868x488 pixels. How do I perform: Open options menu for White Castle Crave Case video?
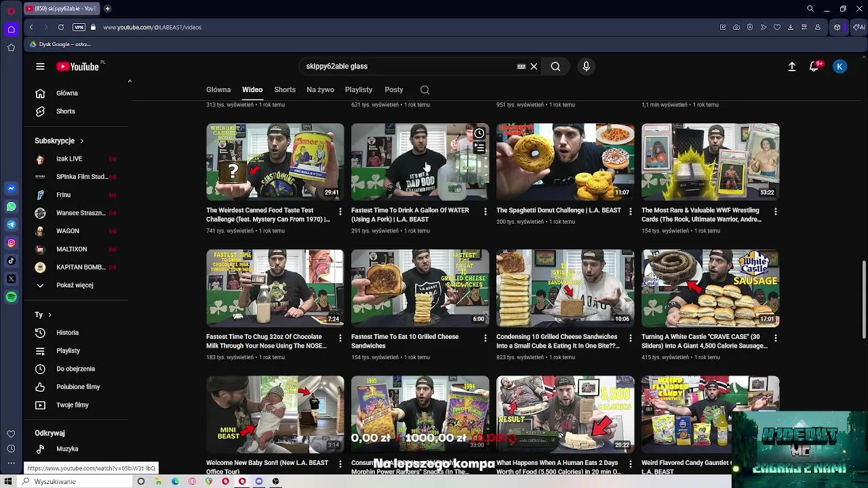775,338
